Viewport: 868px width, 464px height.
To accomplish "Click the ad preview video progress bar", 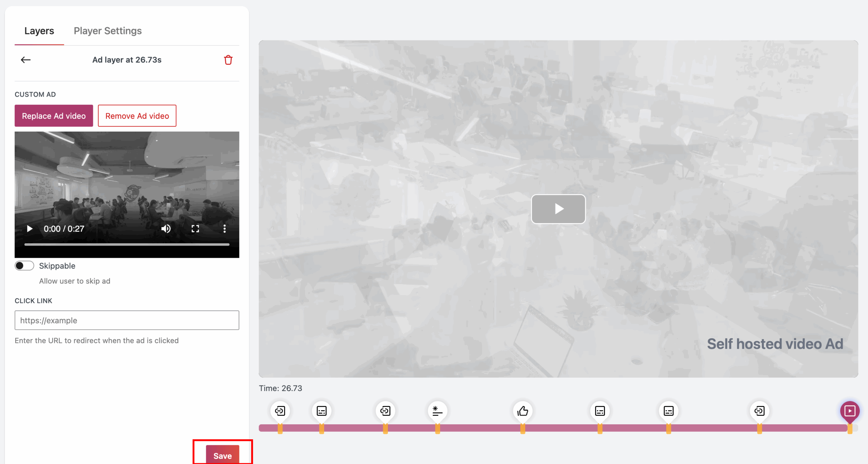I will coord(127,244).
